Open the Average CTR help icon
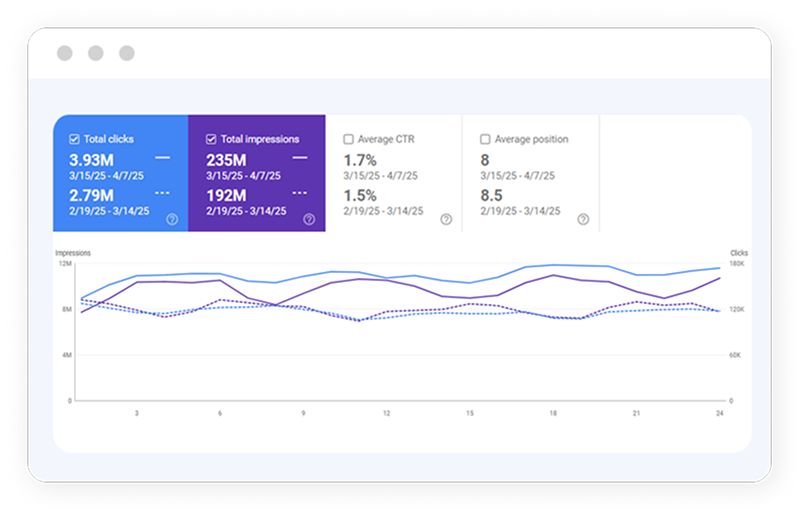Image resolution: width=807 pixels, height=518 pixels. (446, 219)
